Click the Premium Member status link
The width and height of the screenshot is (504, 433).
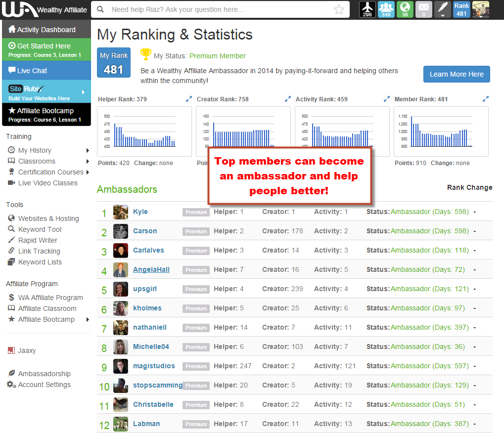(217, 56)
